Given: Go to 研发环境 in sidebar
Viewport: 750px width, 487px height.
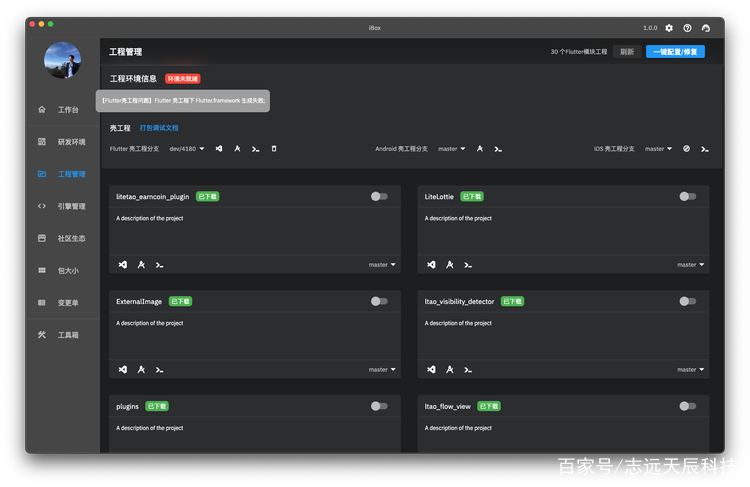Looking at the screenshot, I should coord(62,142).
